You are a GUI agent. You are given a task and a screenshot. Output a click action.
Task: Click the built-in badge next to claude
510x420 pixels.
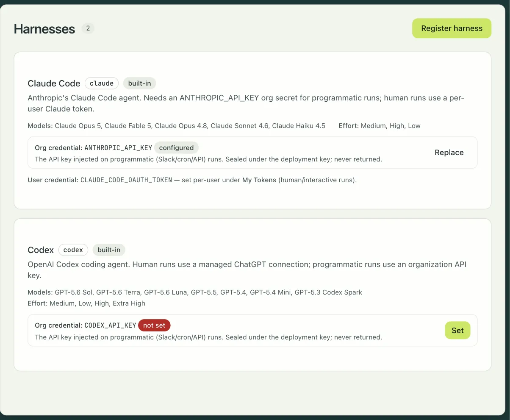(x=139, y=83)
